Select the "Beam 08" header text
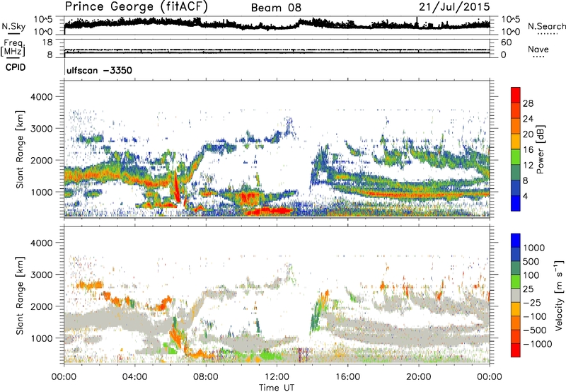The width and height of the screenshot is (566, 392). click(x=276, y=8)
